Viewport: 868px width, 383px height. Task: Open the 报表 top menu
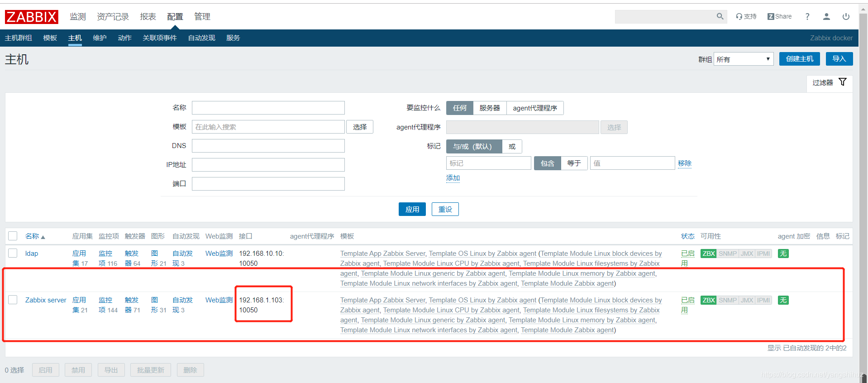click(148, 17)
